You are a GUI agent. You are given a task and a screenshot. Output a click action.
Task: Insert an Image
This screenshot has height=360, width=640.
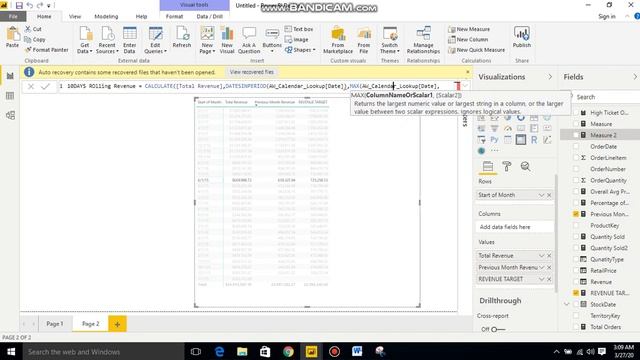tap(297, 40)
